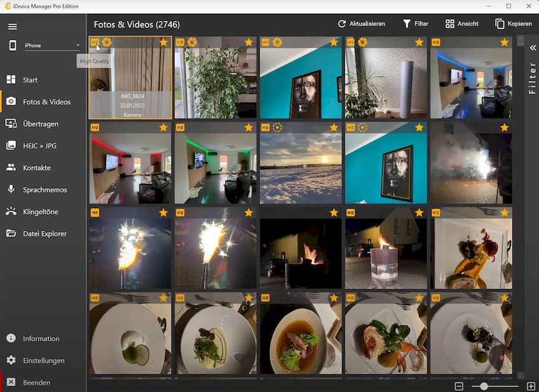The image size is (539, 392).
Task: Click the Datei Explorer folder icon
Action: pyautogui.click(x=11, y=233)
